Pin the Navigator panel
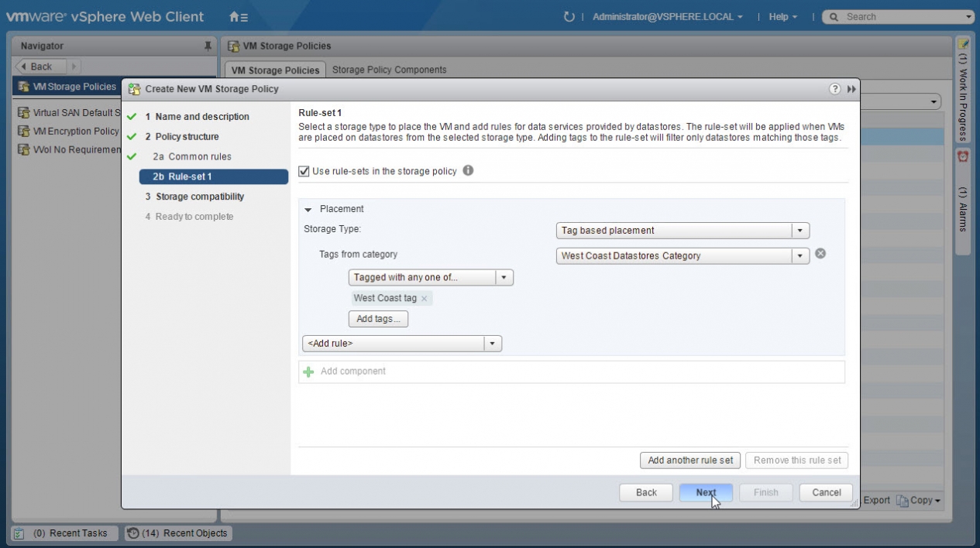The width and height of the screenshot is (980, 548). (x=208, y=46)
